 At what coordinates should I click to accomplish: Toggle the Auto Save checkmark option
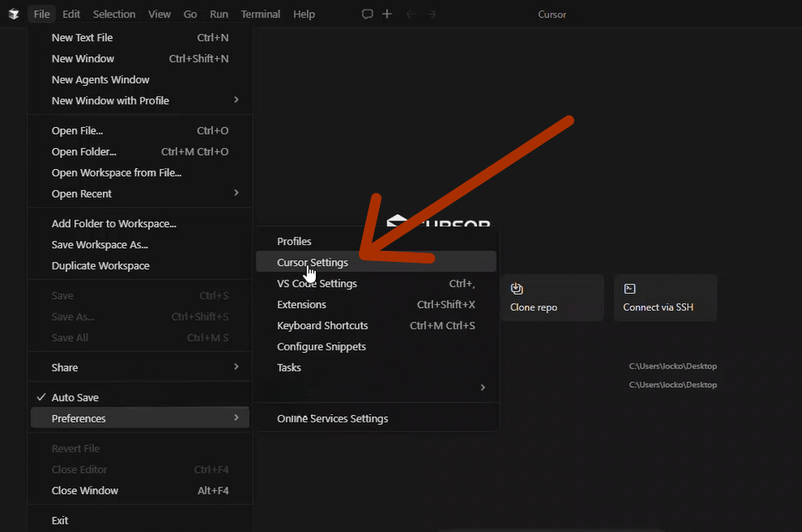(140, 397)
